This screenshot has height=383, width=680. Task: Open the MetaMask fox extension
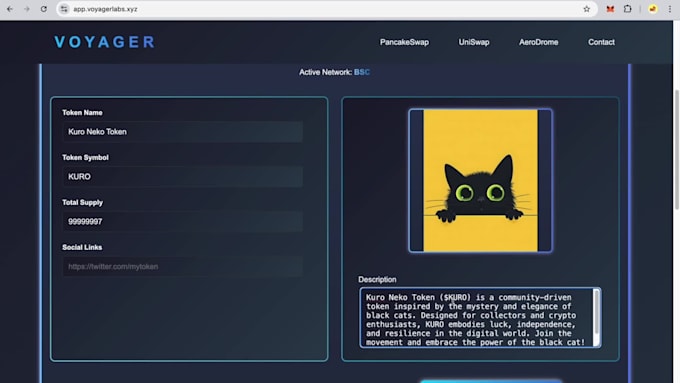click(x=610, y=9)
